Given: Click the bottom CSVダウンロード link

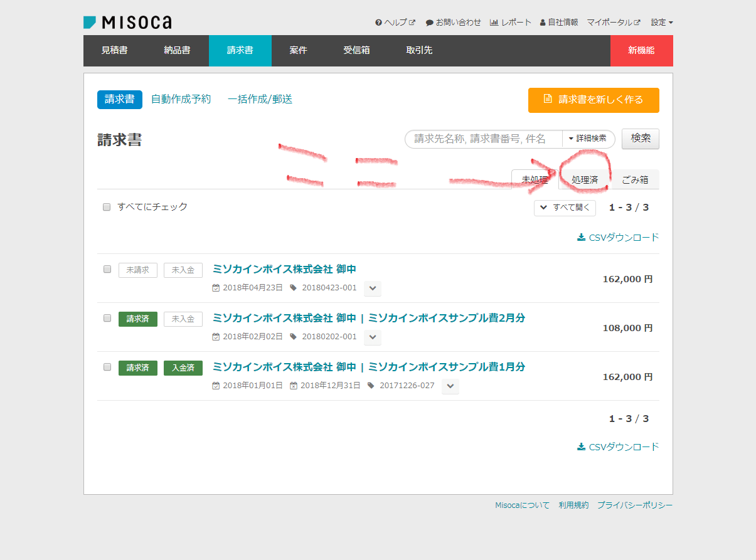Looking at the screenshot, I should tap(618, 447).
